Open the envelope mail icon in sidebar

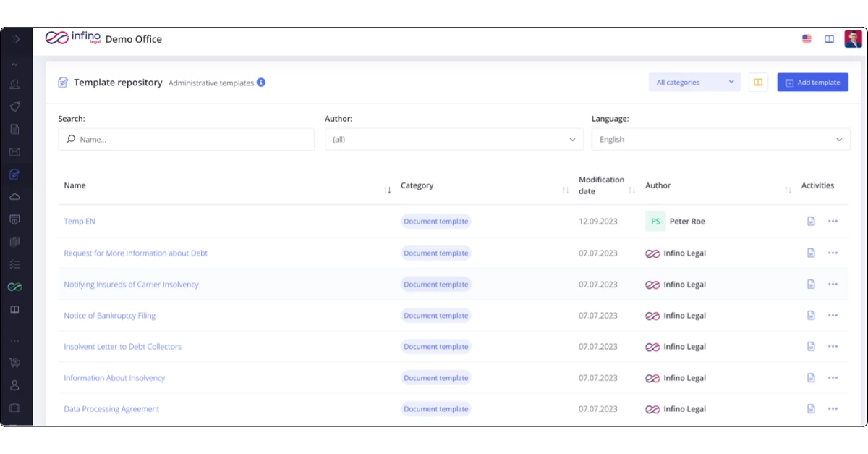click(x=14, y=152)
